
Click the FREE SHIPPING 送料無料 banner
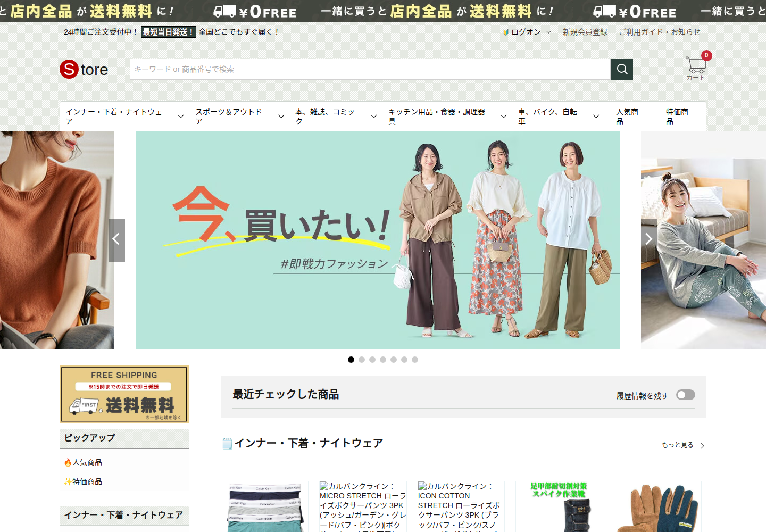(x=124, y=394)
